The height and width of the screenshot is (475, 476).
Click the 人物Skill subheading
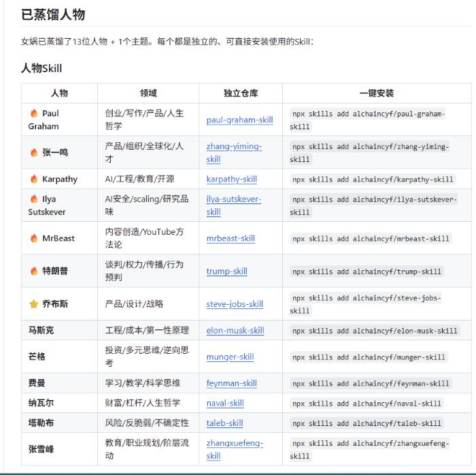tap(41, 68)
